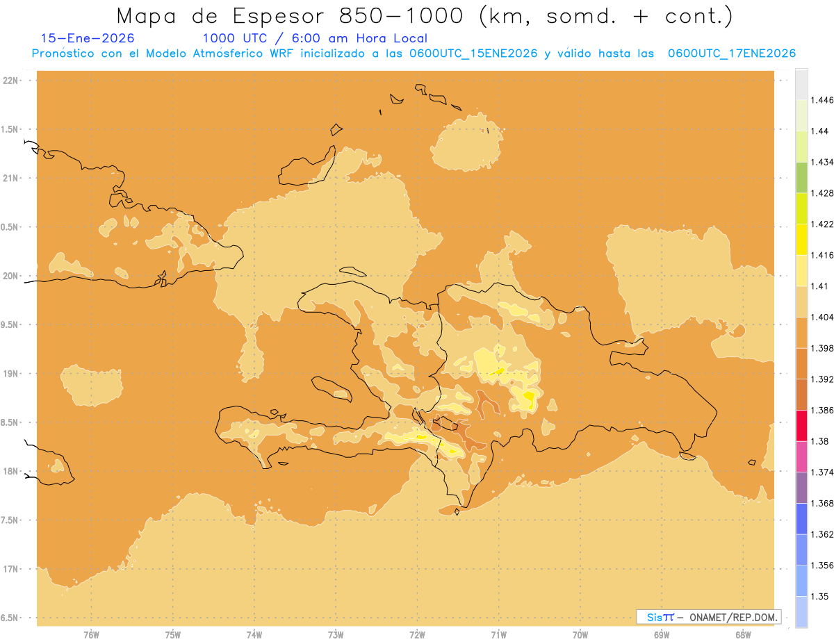834x644 pixels.
Task: Click the colorbar value '1.362'
Action: (x=822, y=534)
